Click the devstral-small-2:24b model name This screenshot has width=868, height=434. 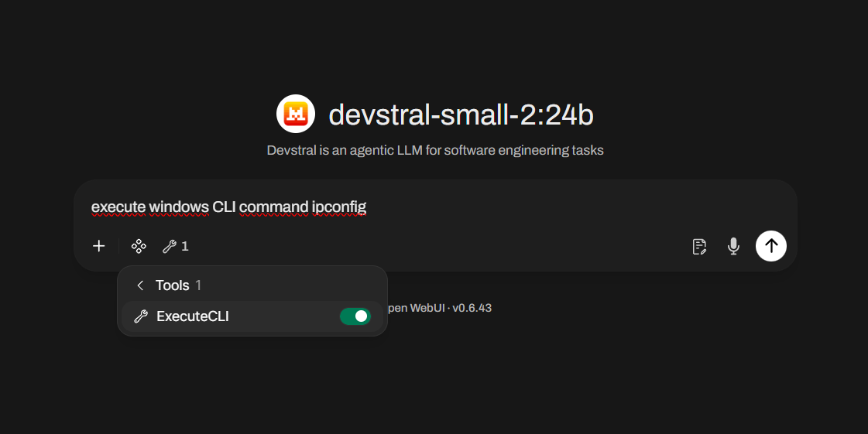(461, 114)
